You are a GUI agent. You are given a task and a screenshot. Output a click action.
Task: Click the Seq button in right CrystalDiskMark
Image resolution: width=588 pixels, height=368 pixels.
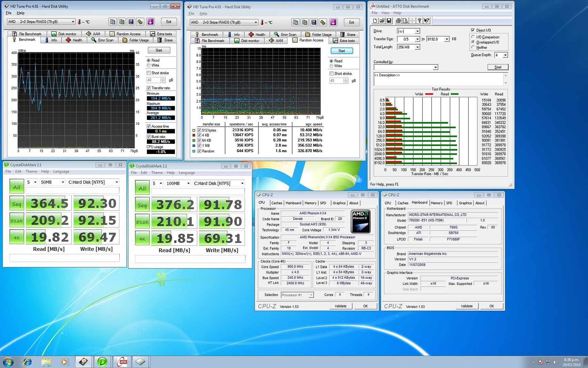click(x=142, y=205)
